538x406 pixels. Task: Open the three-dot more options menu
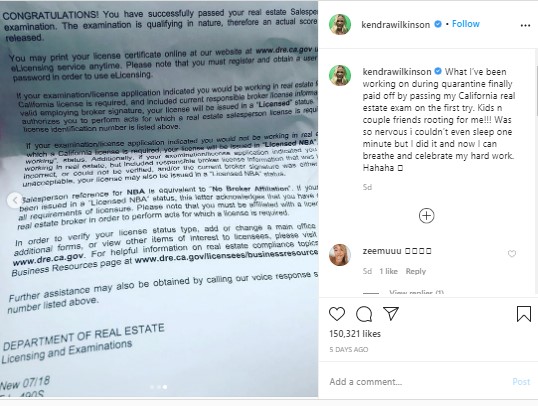(525, 25)
